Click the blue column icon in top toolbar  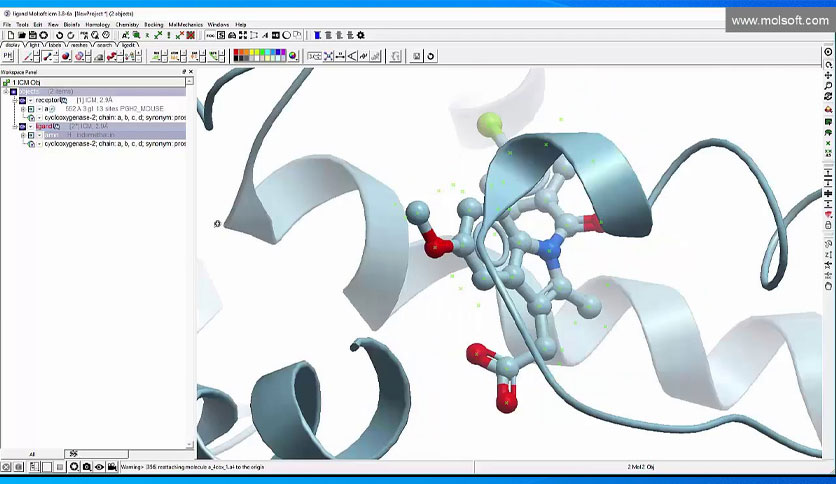point(317,35)
